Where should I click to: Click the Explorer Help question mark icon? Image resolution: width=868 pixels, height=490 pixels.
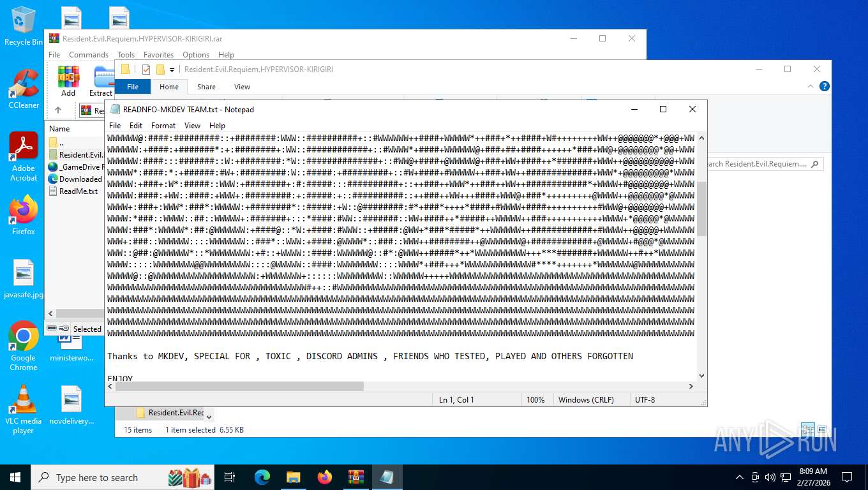[x=824, y=86]
